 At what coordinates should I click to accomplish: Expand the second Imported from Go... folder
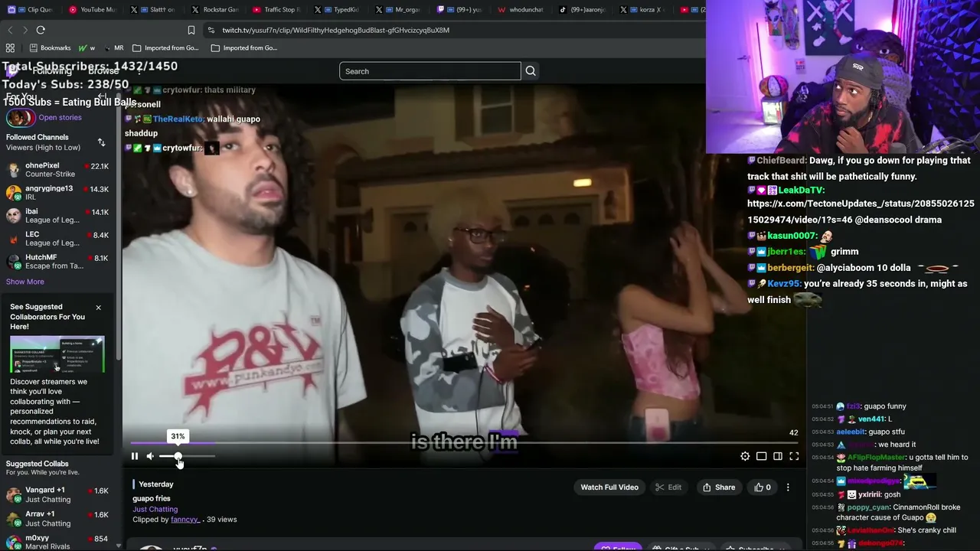point(244,47)
